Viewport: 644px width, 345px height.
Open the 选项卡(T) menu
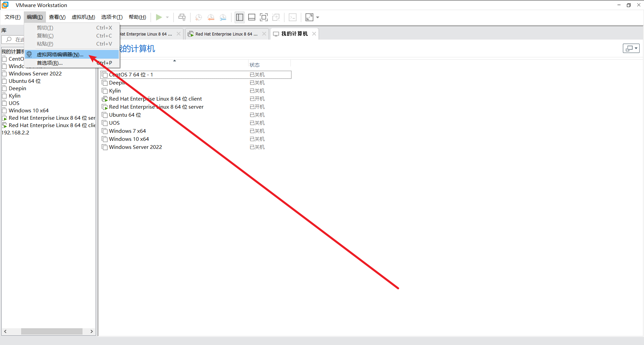pos(112,17)
